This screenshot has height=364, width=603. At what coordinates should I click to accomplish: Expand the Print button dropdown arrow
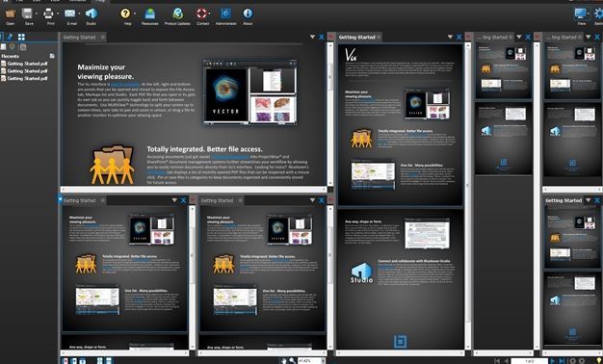(58, 13)
